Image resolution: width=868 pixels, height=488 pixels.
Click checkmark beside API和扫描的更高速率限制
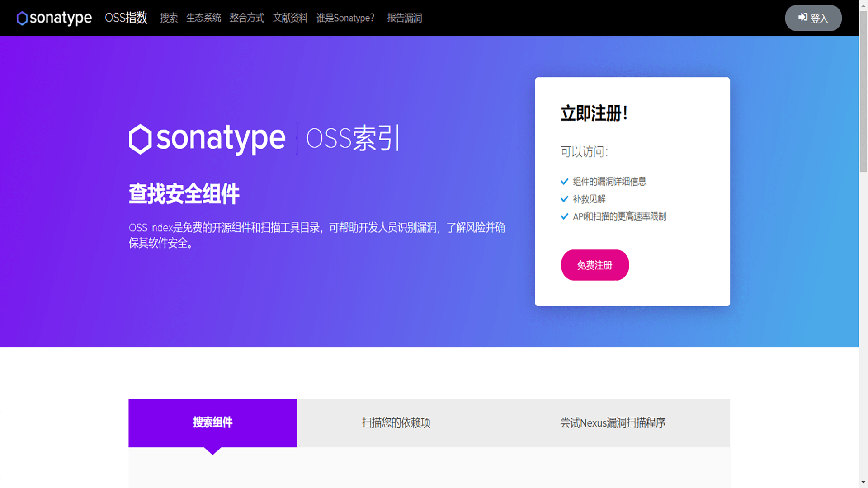(x=564, y=216)
